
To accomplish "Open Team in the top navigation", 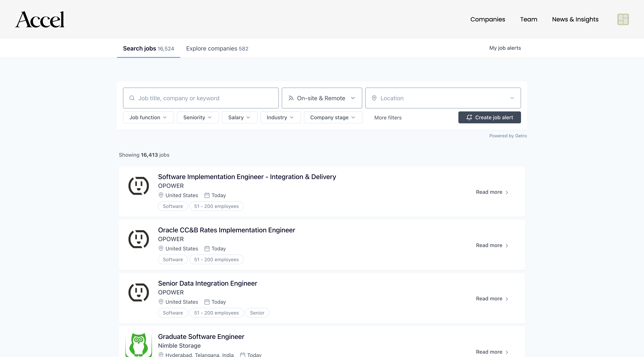I will pos(528,19).
